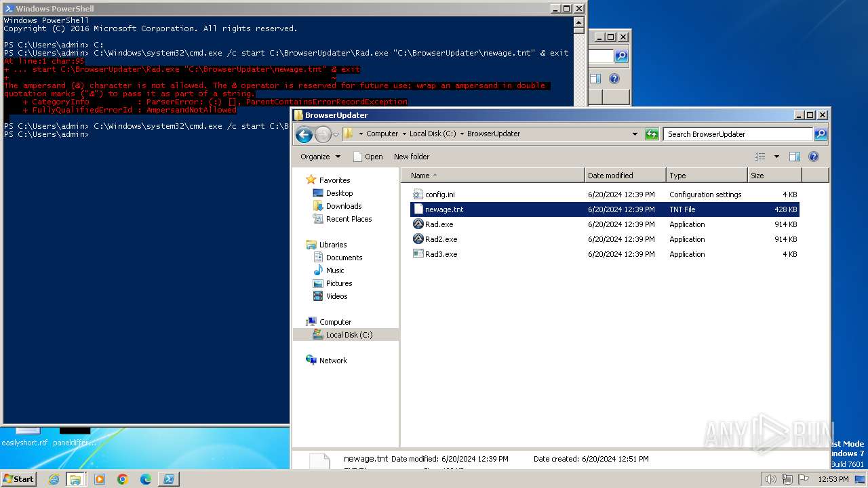Open Windows Explorer taskbar button
The height and width of the screenshot is (488, 868).
point(75,479)
